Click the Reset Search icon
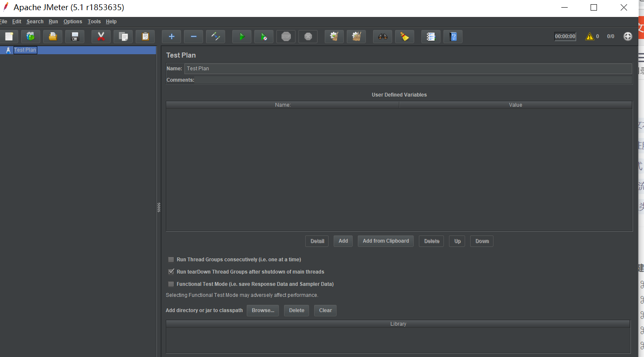 coord(404,36)
